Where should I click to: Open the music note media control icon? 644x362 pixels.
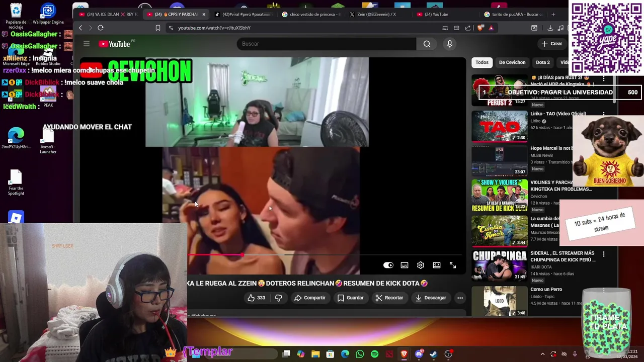(x=560, y=28)
